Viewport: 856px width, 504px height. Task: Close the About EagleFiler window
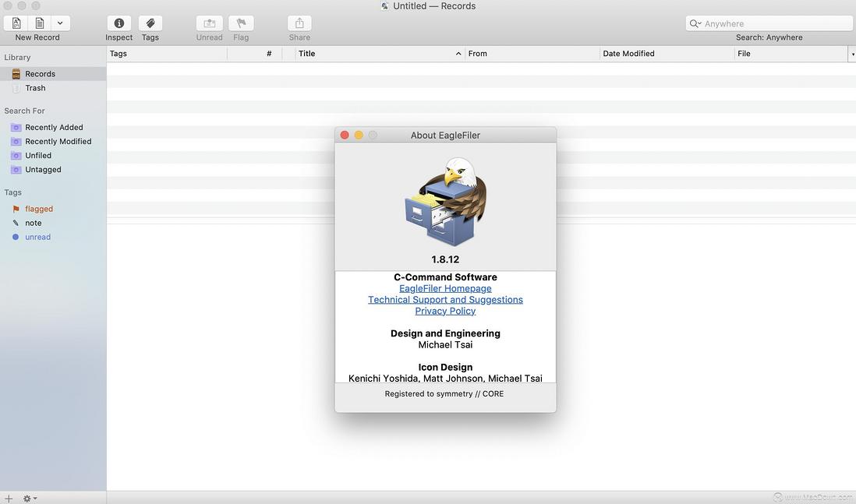pos(345,135)
